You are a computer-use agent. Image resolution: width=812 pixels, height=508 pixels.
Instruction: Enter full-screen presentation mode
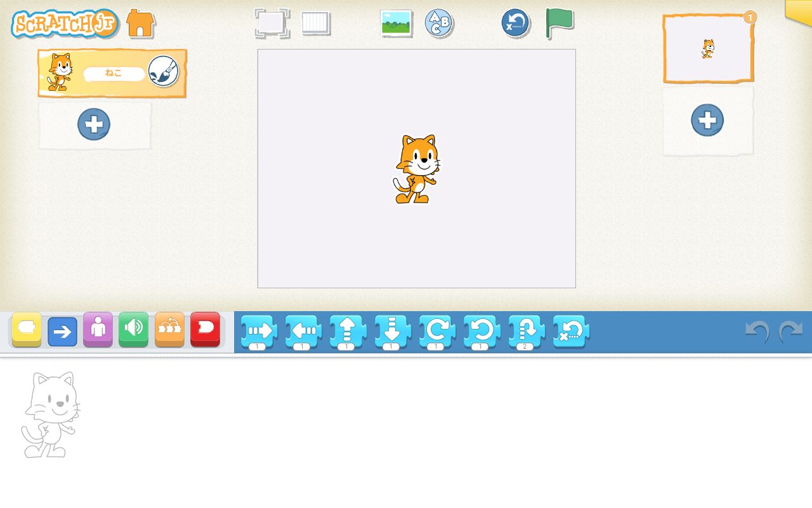coord(272,22)
